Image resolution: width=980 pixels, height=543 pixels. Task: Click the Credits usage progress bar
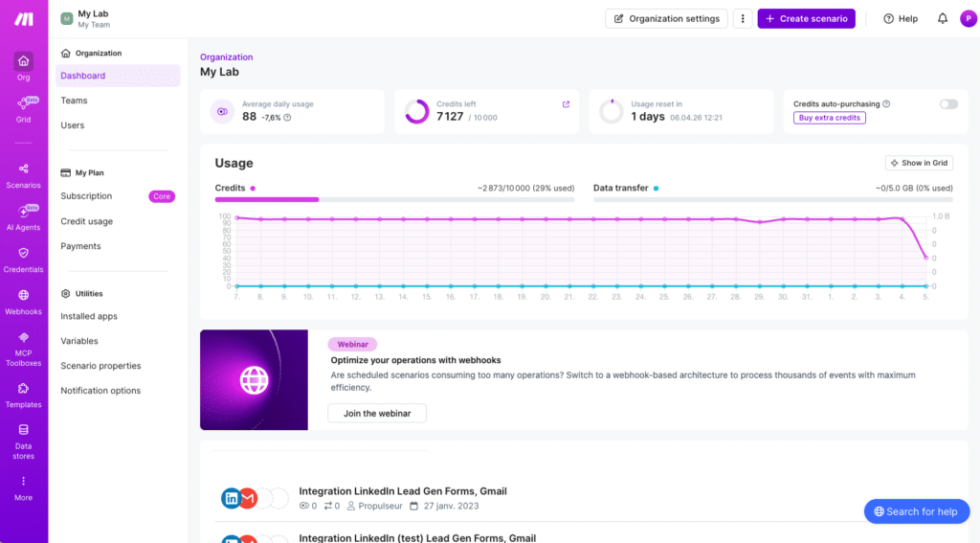[394, 199]
